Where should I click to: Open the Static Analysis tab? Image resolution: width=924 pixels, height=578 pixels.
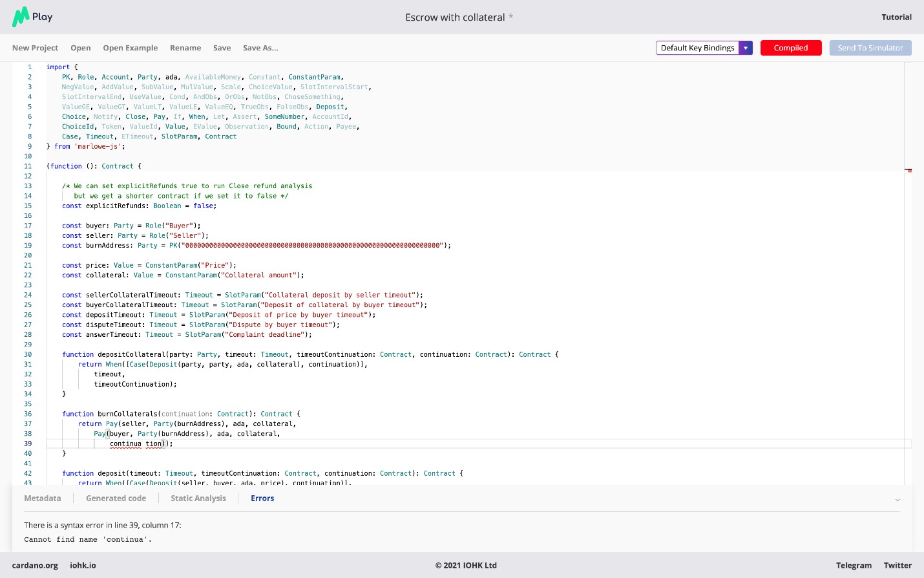coord(198,498)
